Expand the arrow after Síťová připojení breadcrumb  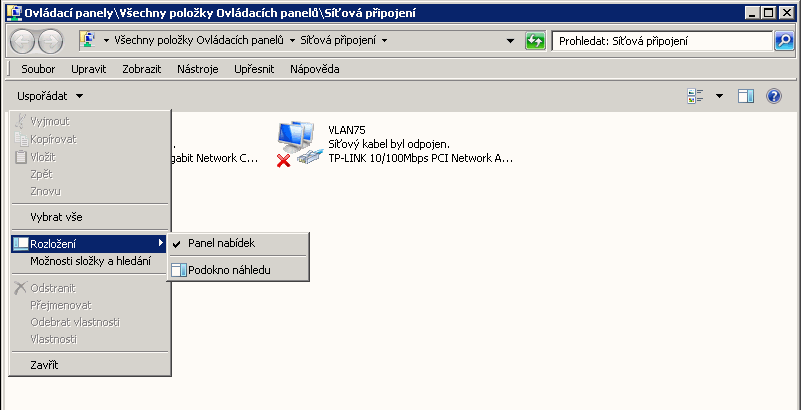[x=384, y=41]
